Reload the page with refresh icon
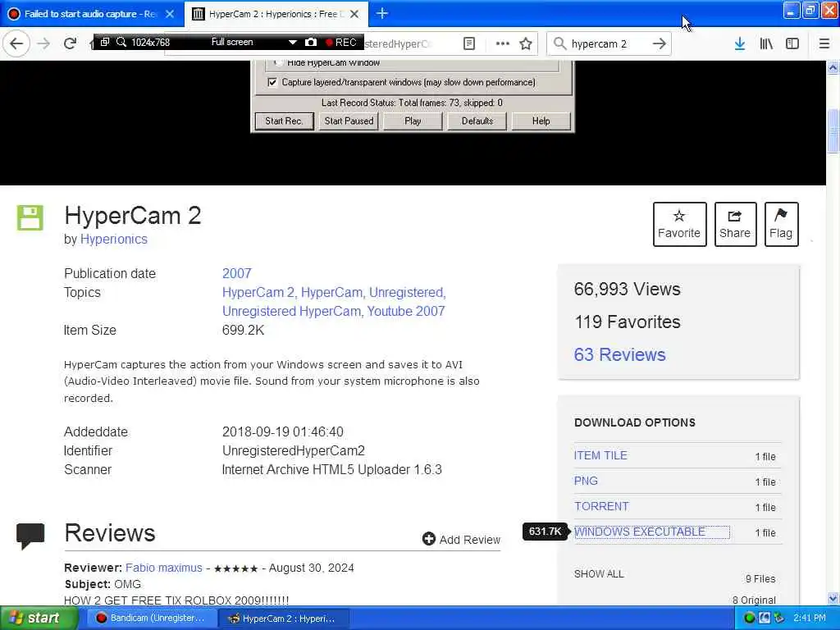This screenshot has width=840, height=630. coord(71,43)
